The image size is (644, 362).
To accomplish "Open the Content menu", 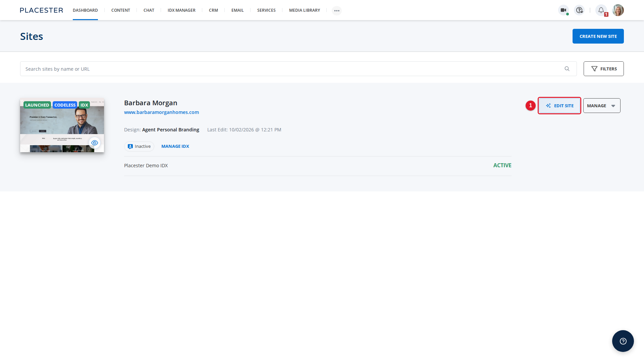I will point(121,10).
